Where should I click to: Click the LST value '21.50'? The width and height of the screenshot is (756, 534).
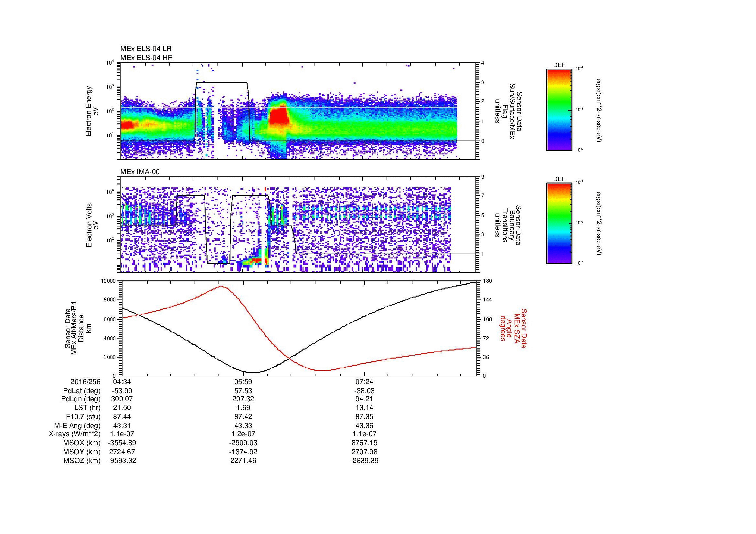(122, 408)
